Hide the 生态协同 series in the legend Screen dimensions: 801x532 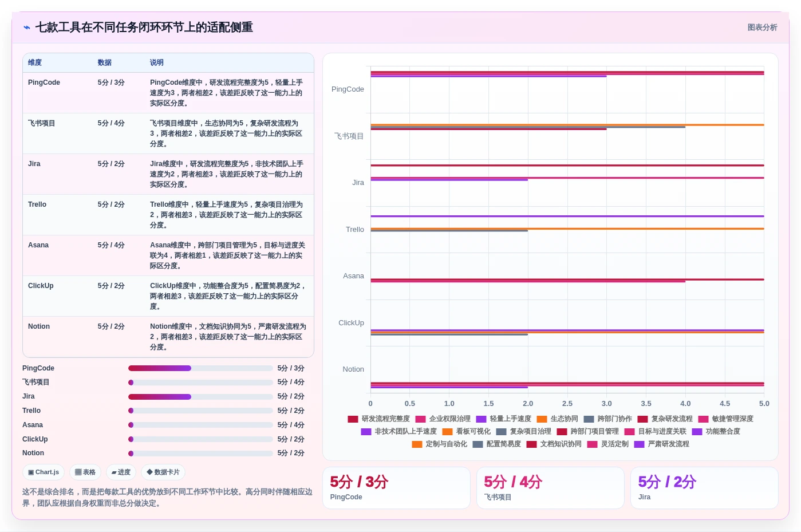coord(557,419)
